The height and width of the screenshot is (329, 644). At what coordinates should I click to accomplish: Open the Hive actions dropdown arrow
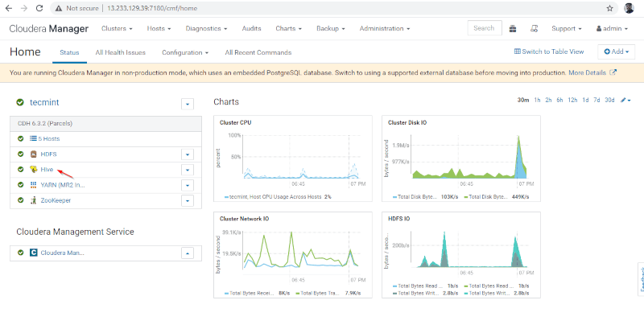coord(188,170)
